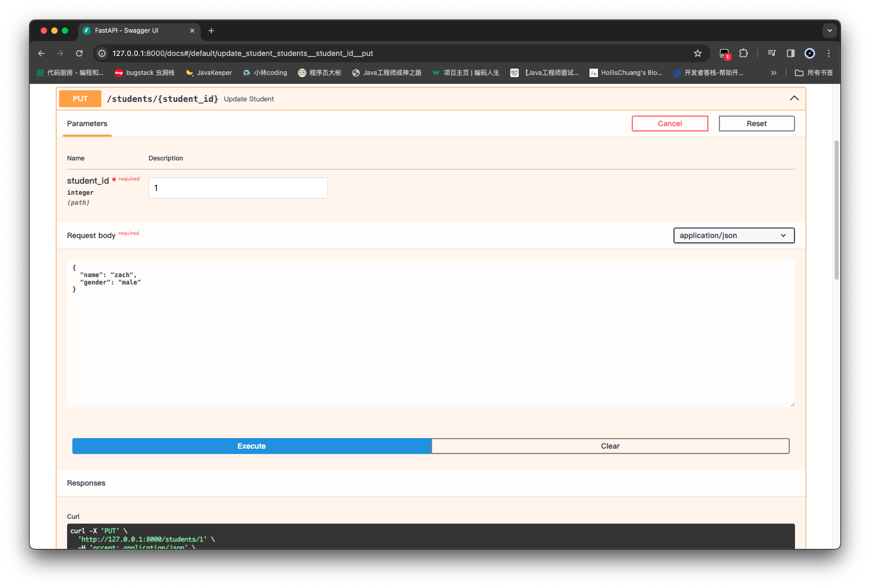This screenshot has height=588, width=870.
Task: Click the "Request body" label
Action: (x=91, y=235)
